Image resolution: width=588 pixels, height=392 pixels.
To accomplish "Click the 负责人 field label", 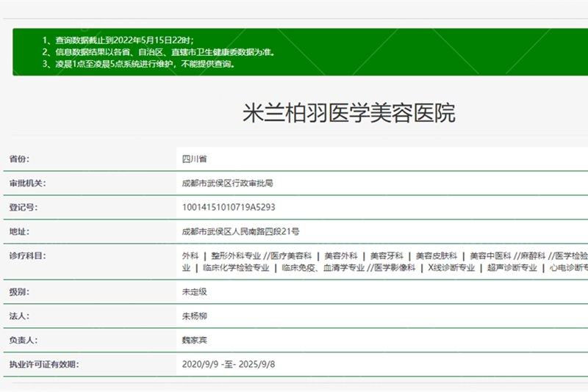I will [24, 340].
